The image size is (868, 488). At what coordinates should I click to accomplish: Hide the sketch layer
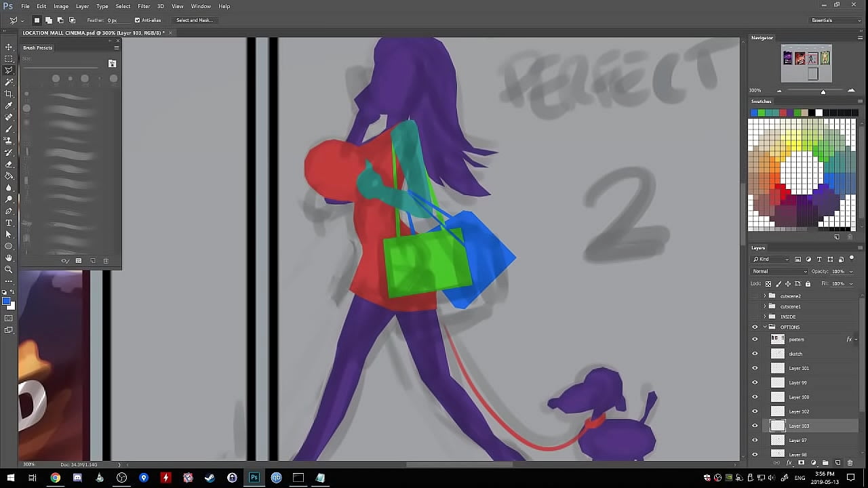755,354
